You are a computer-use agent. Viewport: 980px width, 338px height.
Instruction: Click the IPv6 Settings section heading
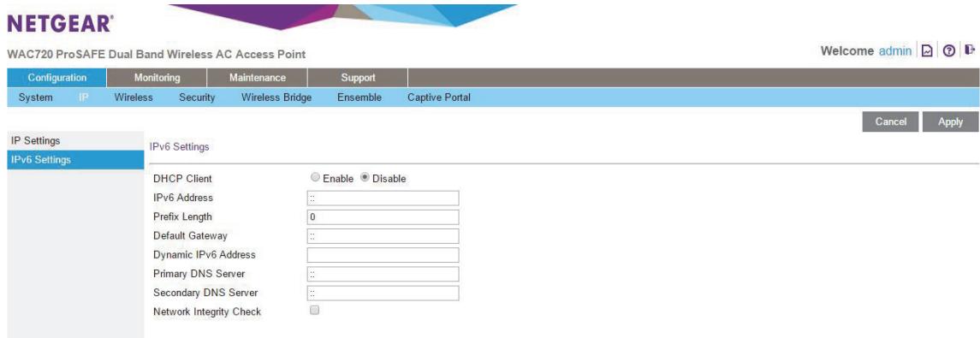coord(180,147)
